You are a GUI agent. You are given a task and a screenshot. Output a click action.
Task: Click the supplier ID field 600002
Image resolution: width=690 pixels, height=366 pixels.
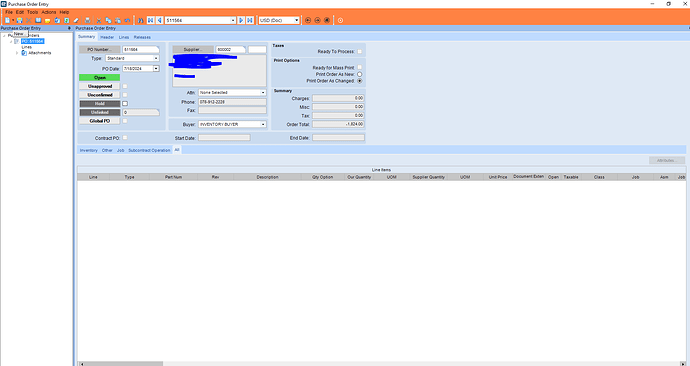(x=230, y=50)
